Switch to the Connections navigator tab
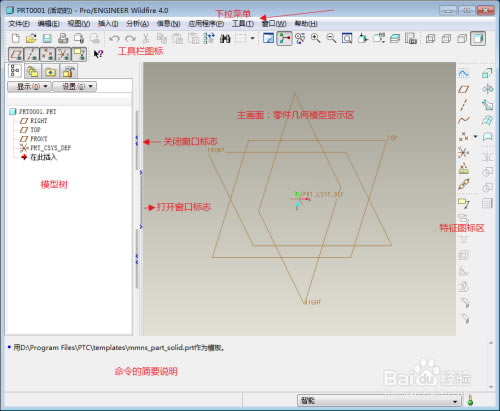 pyautogui.click(x=69, y=71)
